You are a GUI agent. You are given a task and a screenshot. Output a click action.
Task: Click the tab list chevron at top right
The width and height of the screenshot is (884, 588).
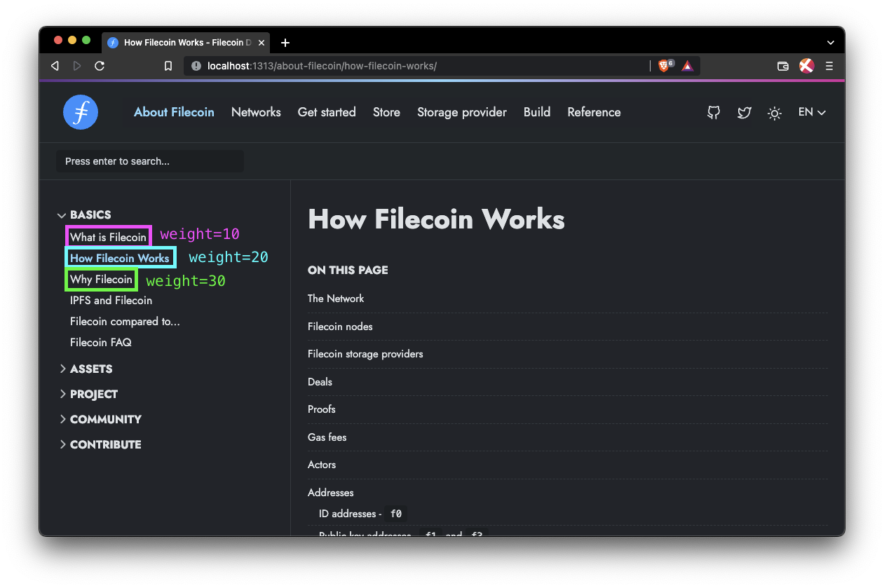[831, 43]
